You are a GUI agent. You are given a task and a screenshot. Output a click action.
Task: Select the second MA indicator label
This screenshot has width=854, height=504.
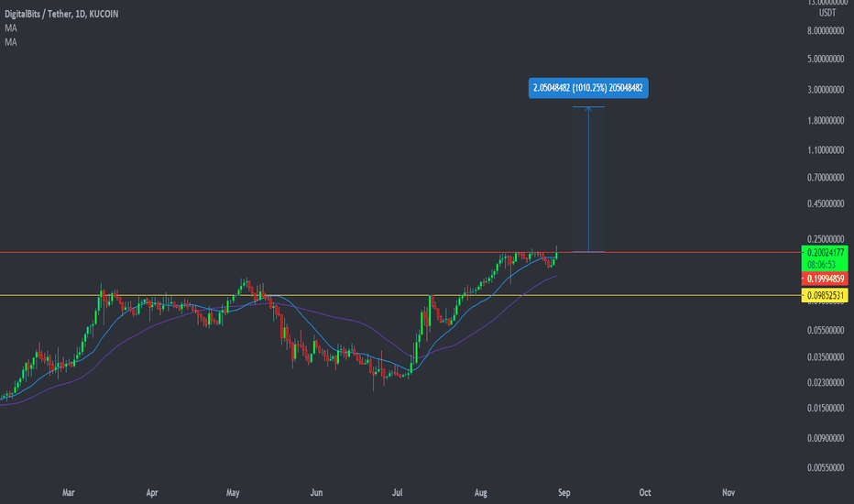[11, 42]
